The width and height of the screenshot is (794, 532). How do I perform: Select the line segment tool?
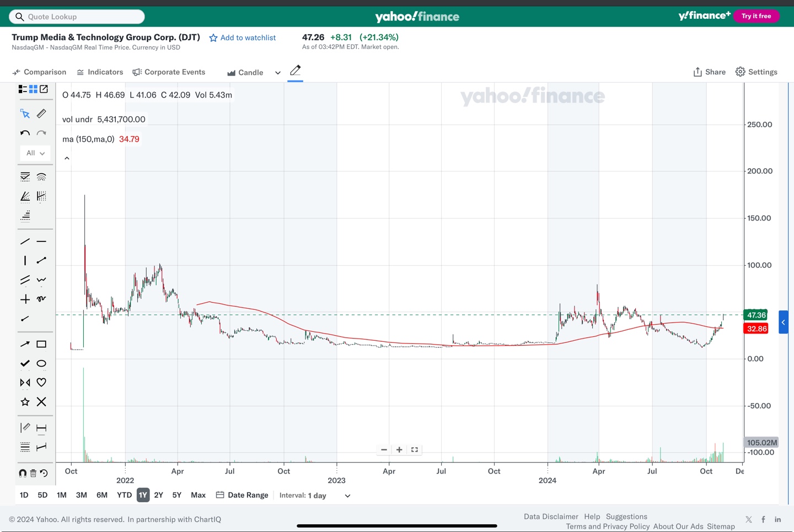coord(41,260)
